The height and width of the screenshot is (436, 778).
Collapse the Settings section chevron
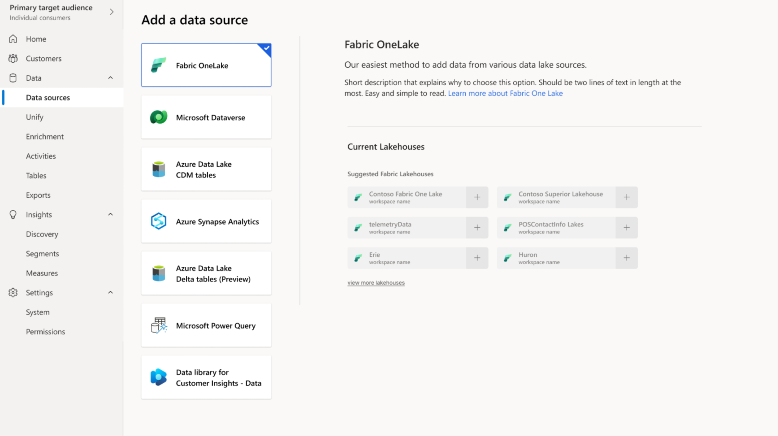[110, 293]
